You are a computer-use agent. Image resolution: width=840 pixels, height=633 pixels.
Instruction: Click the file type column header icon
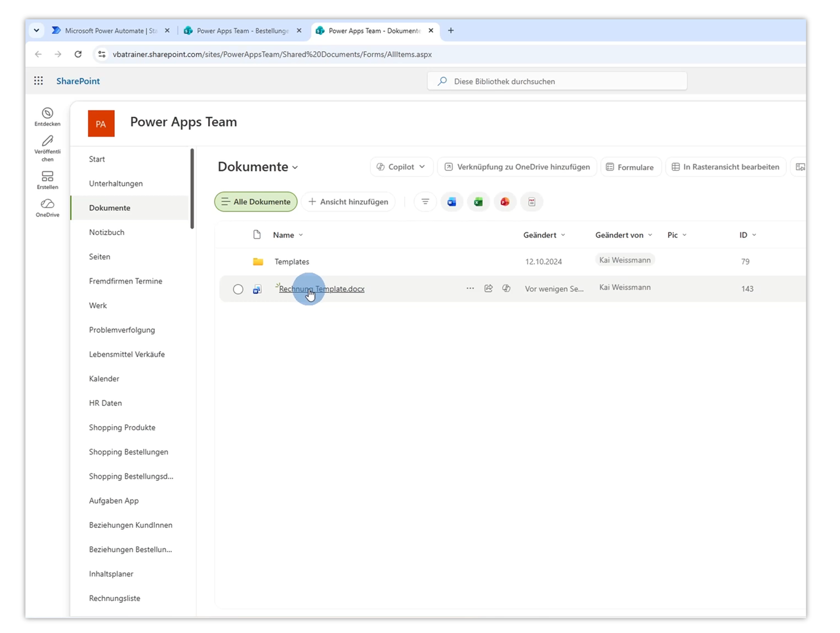[257, 234]
